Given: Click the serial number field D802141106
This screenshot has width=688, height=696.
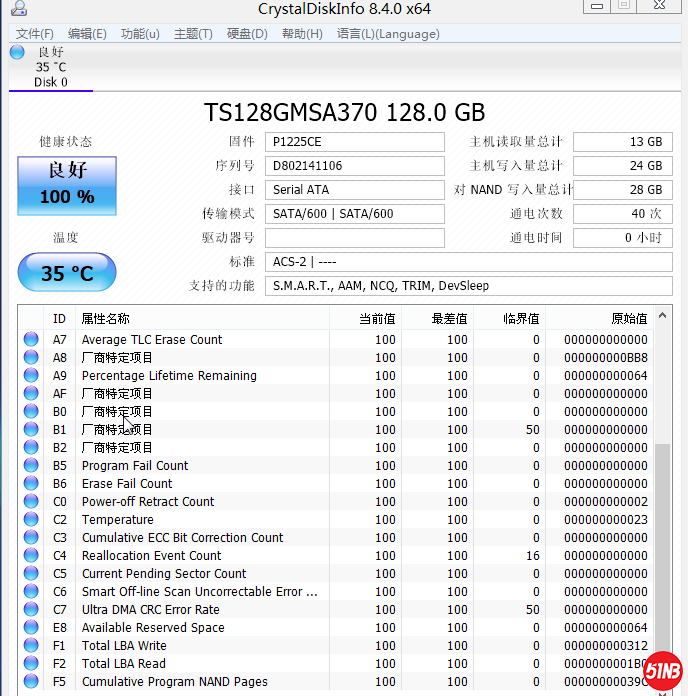Looking at the screenshot, I should coord(357,166).
